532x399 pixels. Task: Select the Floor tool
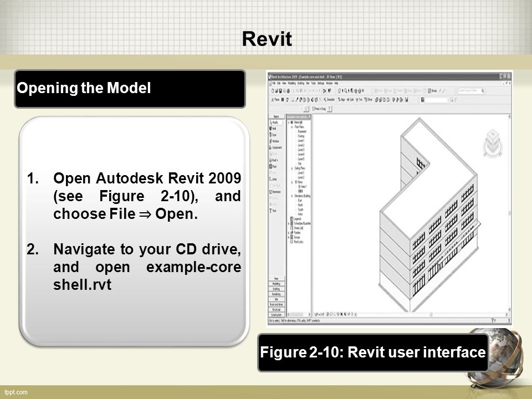[273, 166]
